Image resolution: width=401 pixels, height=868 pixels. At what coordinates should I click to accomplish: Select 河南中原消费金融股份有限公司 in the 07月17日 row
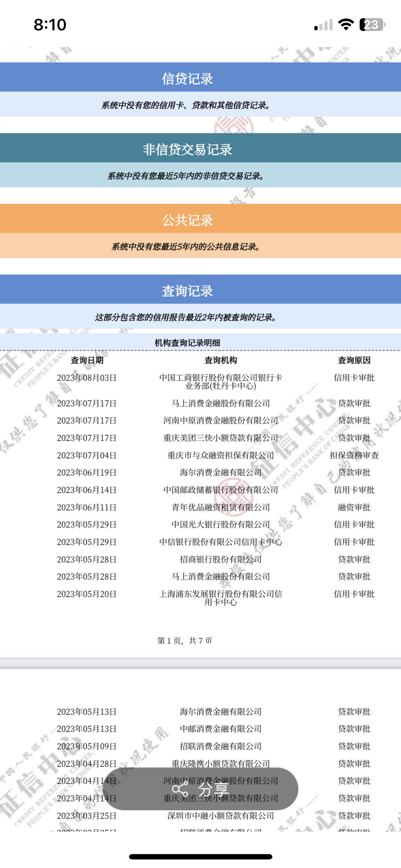tap(221, 420)
